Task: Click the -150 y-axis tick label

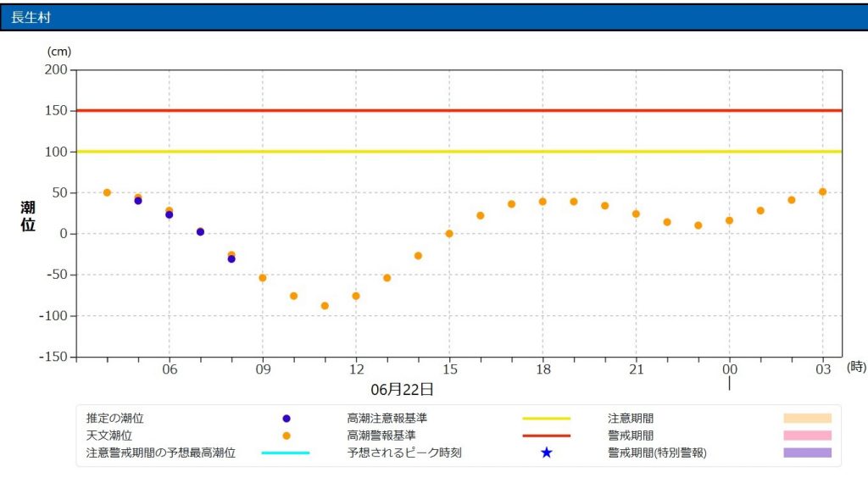Action: pyautogui.click(x=53, y=357)
